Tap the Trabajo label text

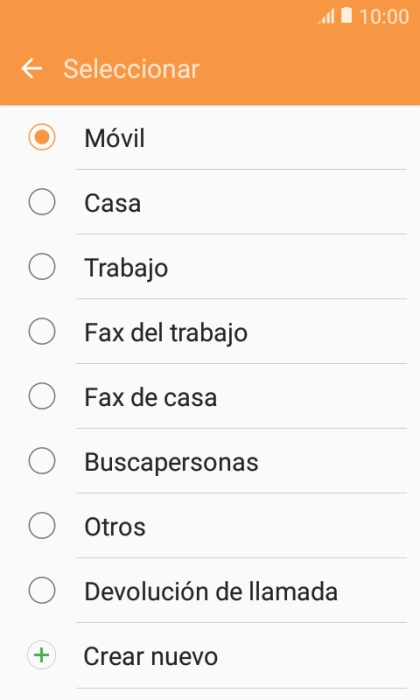click(x=126, y=269)
